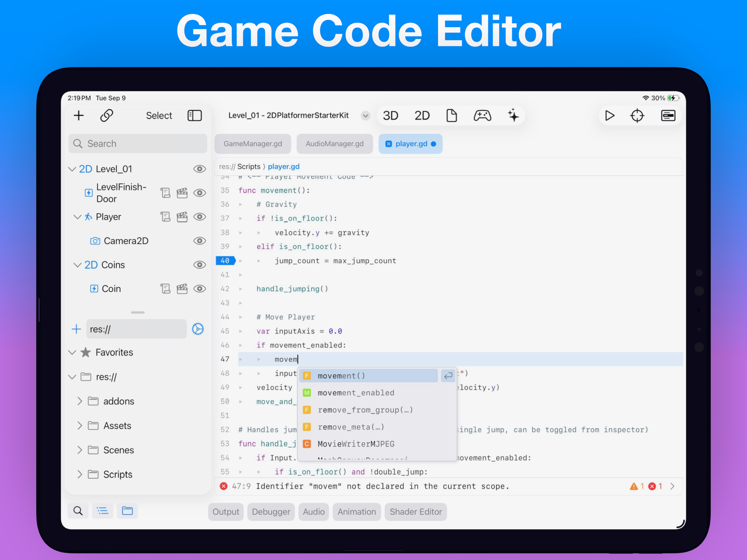The image size is (747, 560).
Task: Click breakpoint marker on line 40
Action: tap(225, 261)
